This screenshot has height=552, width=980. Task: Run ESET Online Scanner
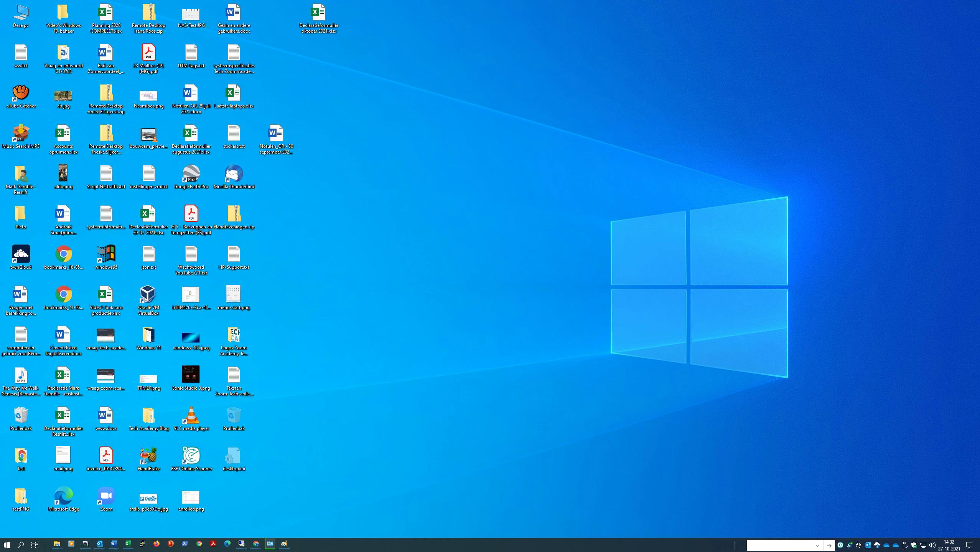pyautogui.click(x=191, y=456)
